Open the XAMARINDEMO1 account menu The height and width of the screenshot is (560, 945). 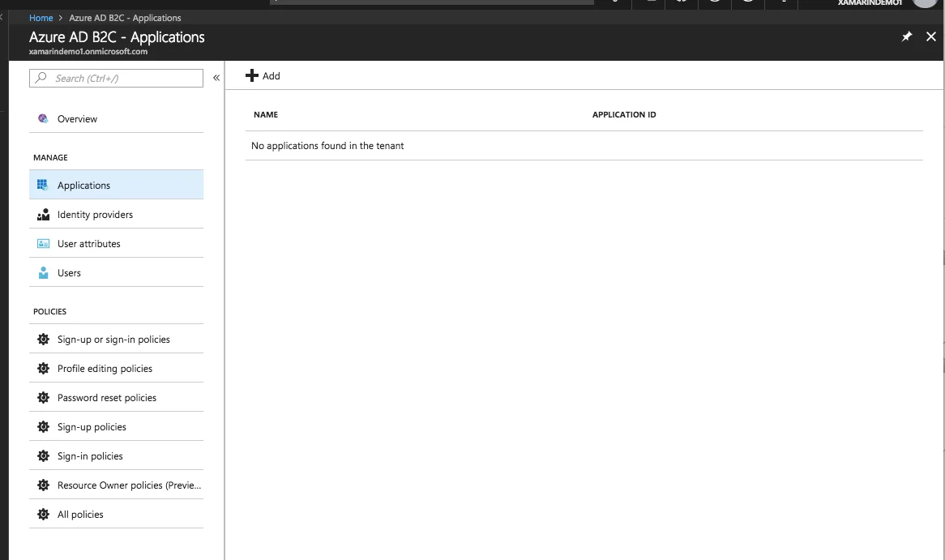[x=870, y=3]
